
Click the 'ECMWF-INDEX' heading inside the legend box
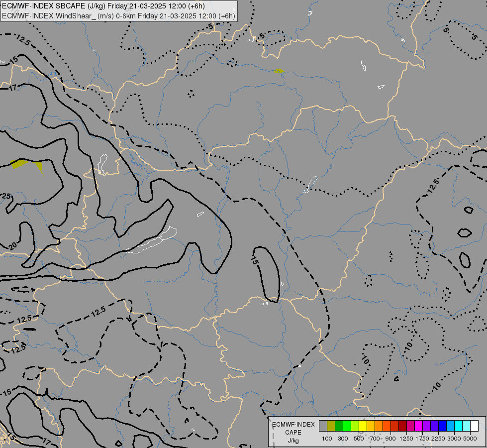pos(293,425)
